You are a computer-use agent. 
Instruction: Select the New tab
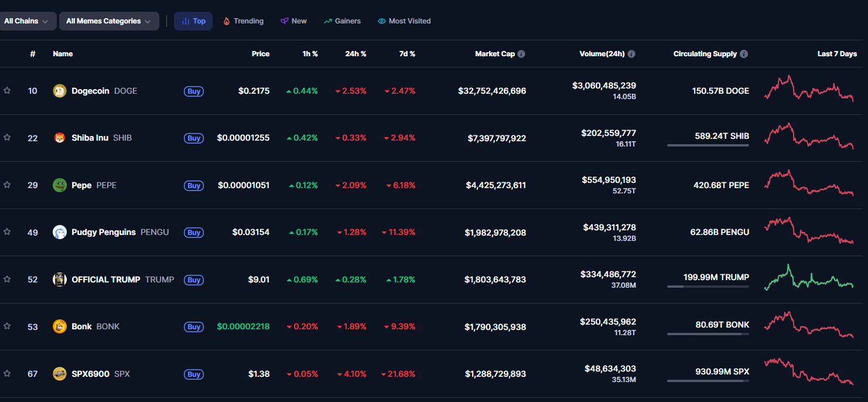click(x=293, y=21)
